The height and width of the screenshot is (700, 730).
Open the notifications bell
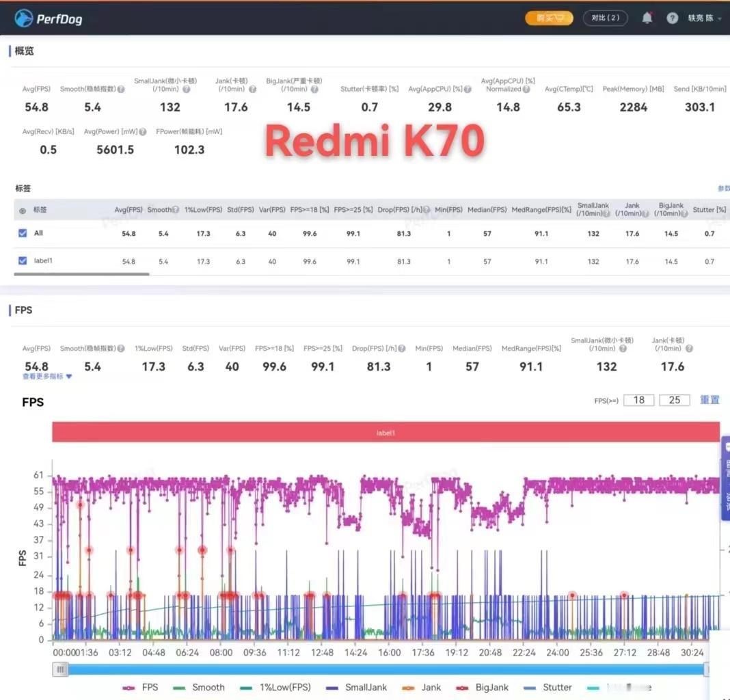(x=647, y=18)
